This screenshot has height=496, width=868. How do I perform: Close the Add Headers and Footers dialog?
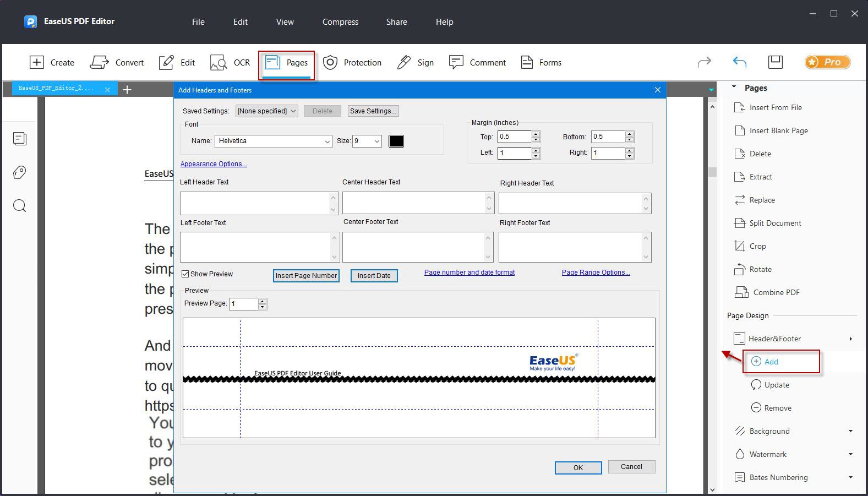click(x=657, y=90)
